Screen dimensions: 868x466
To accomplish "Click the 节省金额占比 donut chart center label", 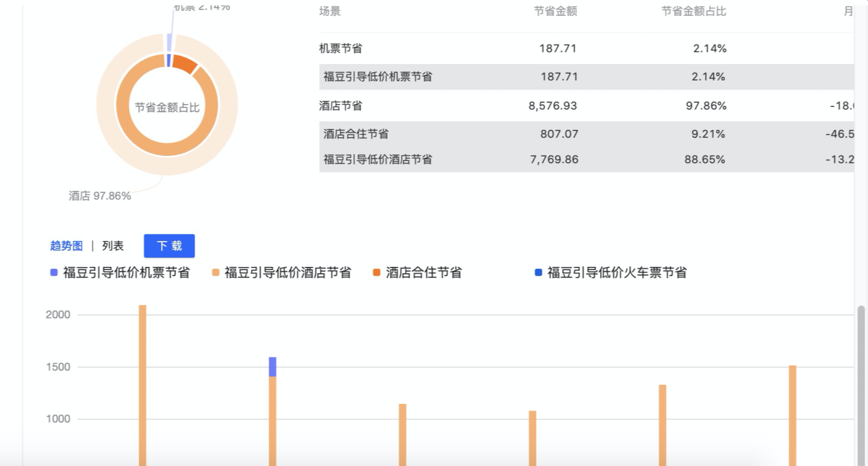I will pyautogui.click(x=167, y=108).
